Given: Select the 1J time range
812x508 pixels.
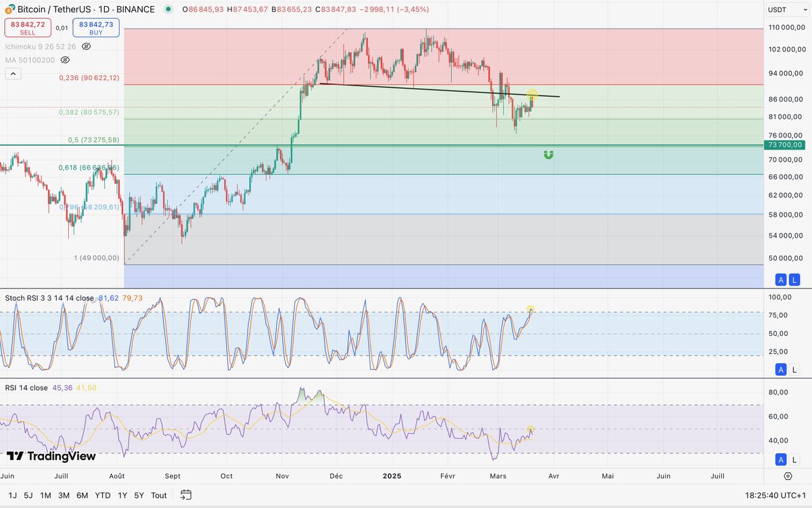Looking at the screenshot, I should [x=13, y=495].
